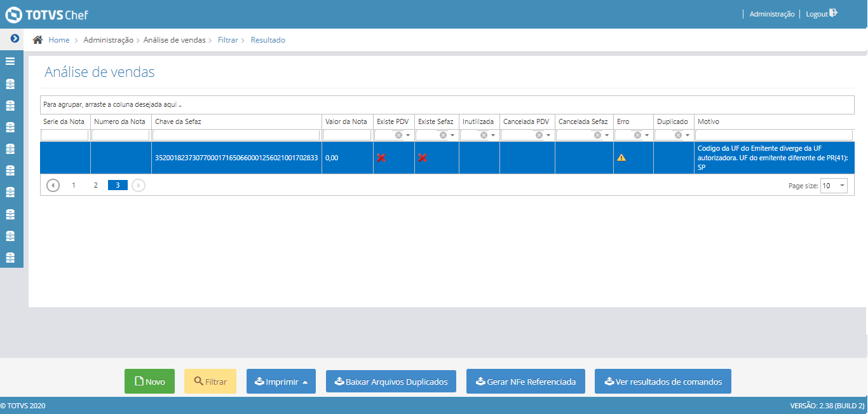Focus the Valor da Nota filter field
The width and height of the screenshot is (868, 414).
coord(347,135)
